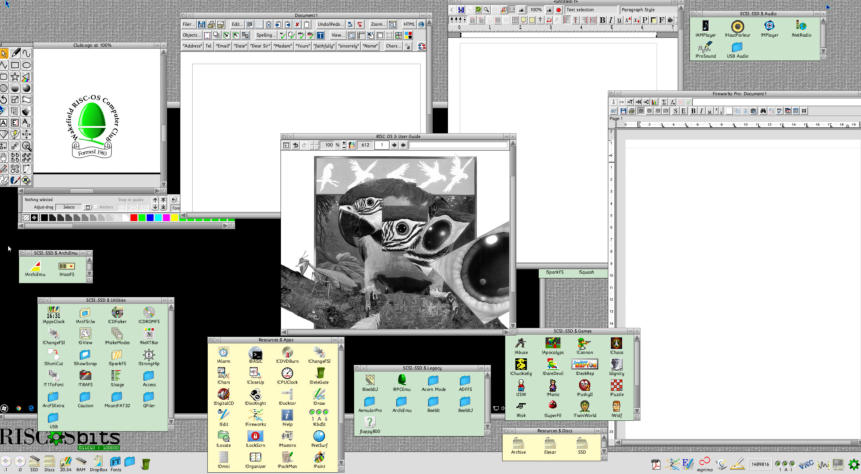Open the Objects... menu button
This screenshot has height=474, width=861.
pyautogui.click(x=191, y=35)
